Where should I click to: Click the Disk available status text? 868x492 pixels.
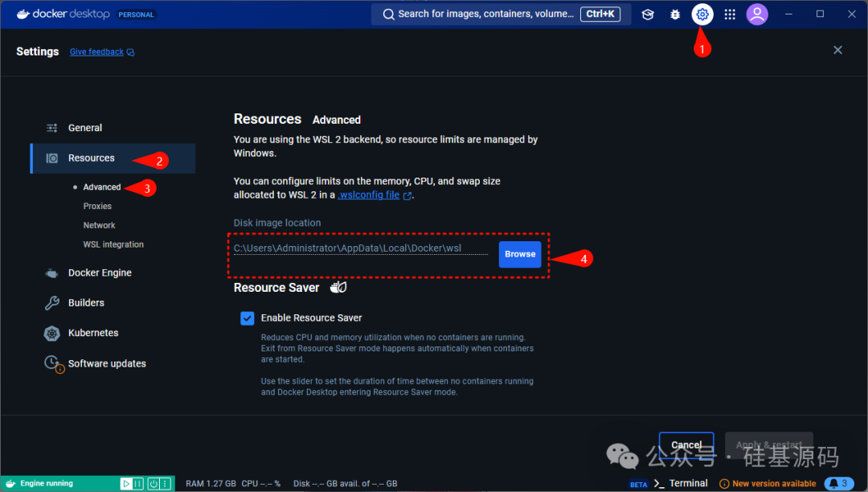coord(346,484)
